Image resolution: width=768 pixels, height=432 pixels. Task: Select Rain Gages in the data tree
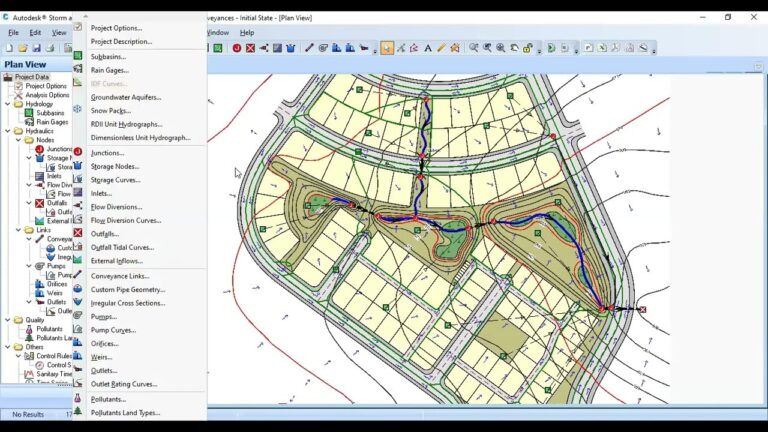coord(52,122)
